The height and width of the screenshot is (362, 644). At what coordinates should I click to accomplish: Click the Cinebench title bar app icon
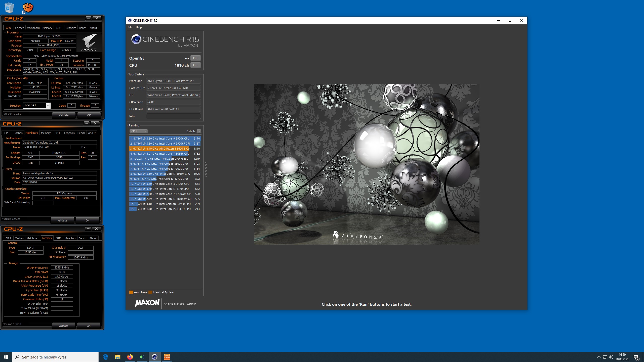point(130,20)
